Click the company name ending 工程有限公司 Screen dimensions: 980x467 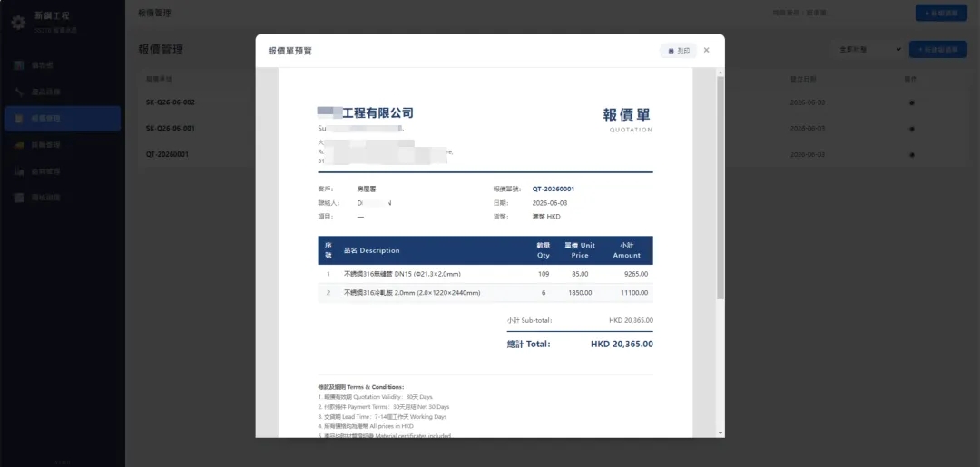point(366,113)
